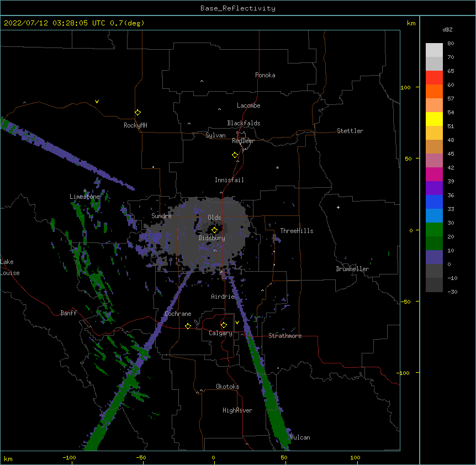Click the Cochrane town label

(178, 314)
